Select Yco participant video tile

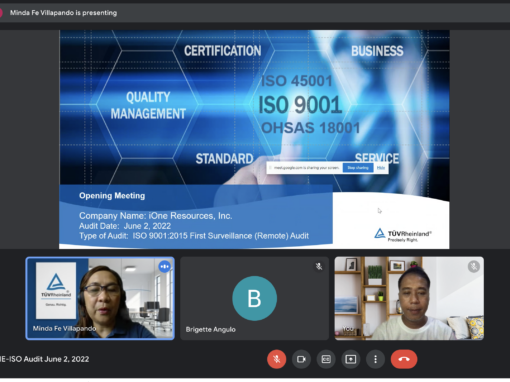point(409,298)
